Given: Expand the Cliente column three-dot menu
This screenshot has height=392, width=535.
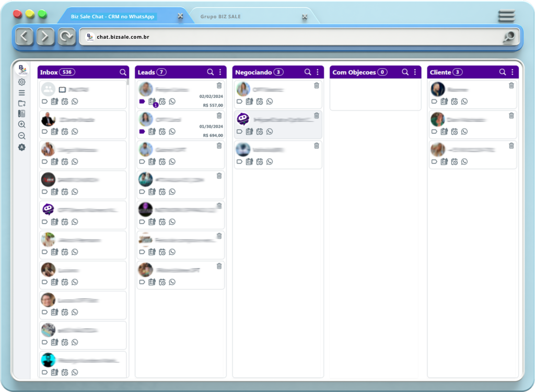Looking at the screenshot, I should click(x=512, y=72).
